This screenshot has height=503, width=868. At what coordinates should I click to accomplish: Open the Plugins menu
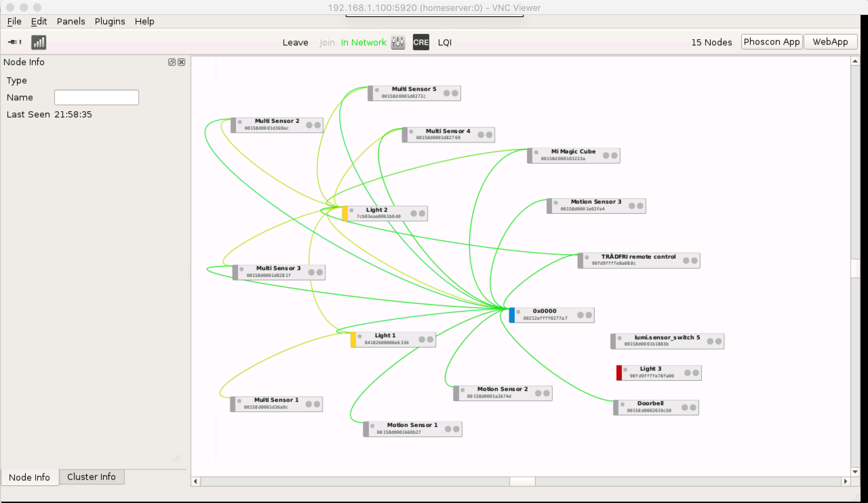[x=110, y=21]
